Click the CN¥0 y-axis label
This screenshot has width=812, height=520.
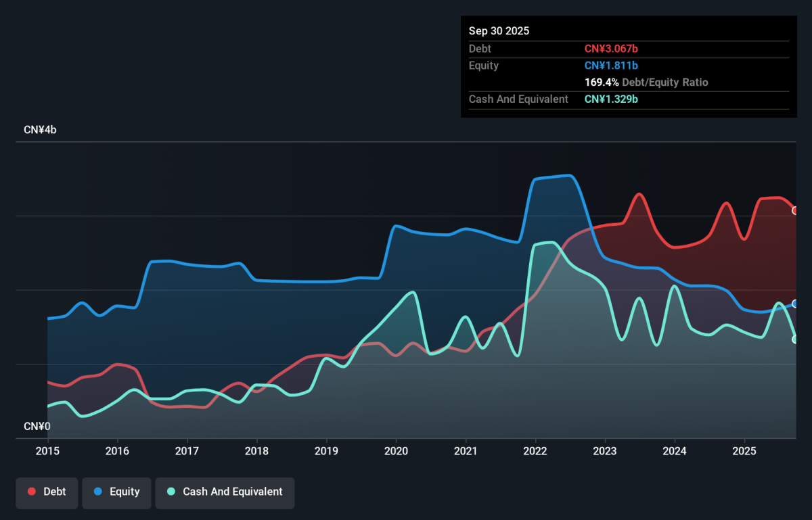[37, 427]
